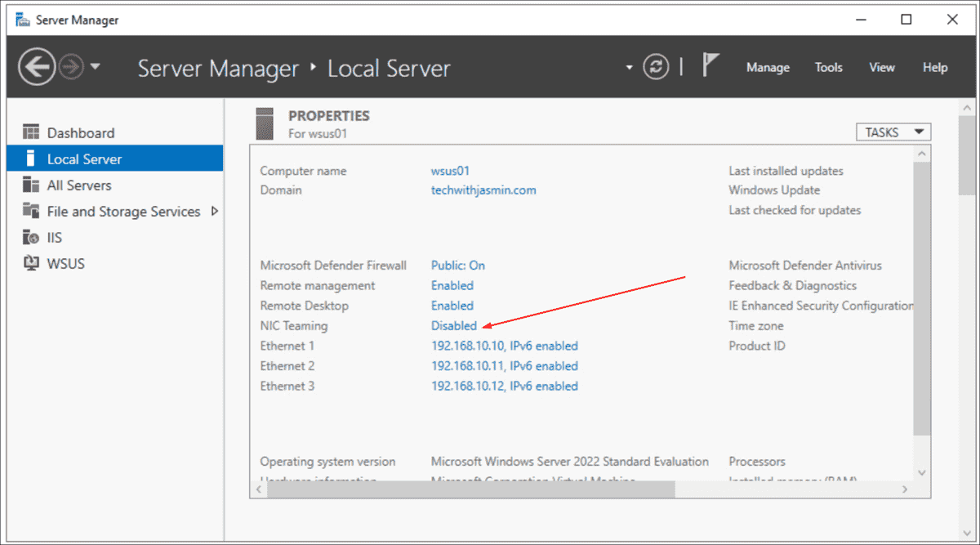Open the breadcrumb dropdown arrow
The width and height of the screenshot is (980, 545).
point(629,67)
